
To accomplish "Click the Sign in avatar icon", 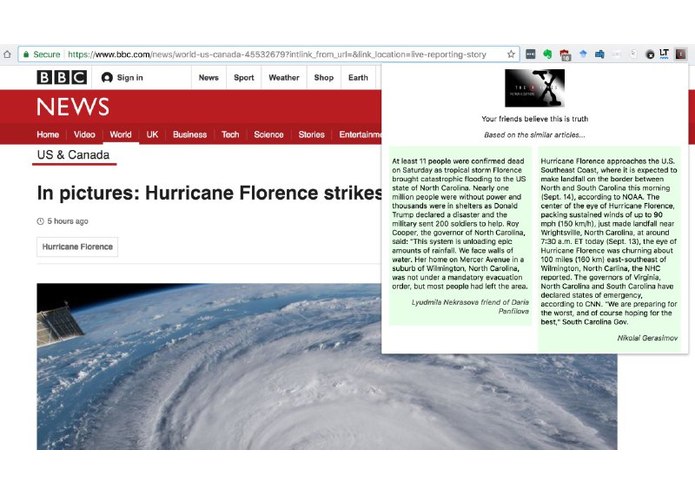I will (x=107, y=78).
